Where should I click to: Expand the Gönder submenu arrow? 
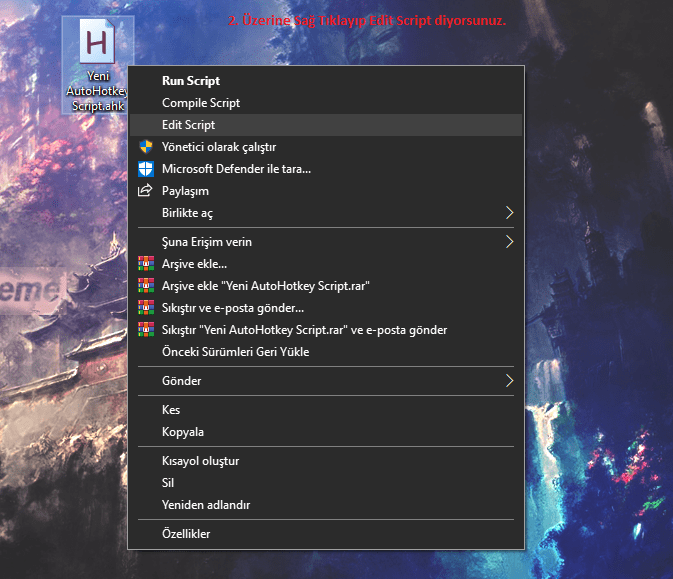point(509,381)
